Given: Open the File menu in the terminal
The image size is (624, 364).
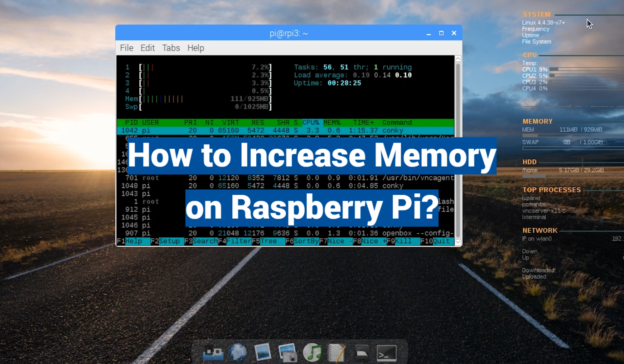Looking at the screenshot, I should 126,48.
